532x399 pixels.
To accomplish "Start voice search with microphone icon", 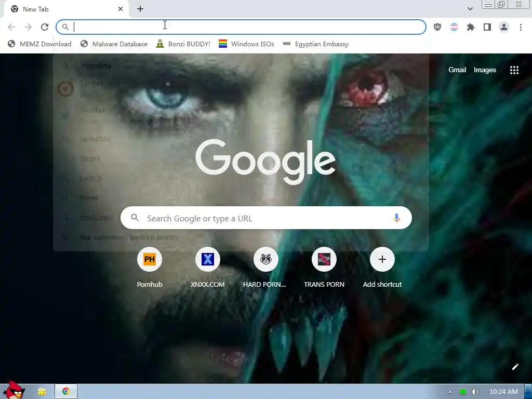I will [x=396, y=218].
